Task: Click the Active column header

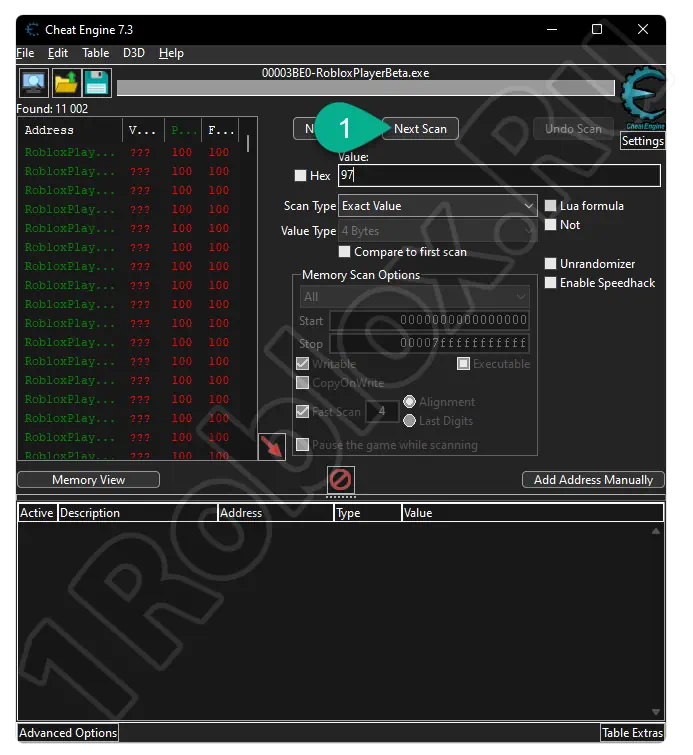Action: pyautogui.click(x=37, y=513)
